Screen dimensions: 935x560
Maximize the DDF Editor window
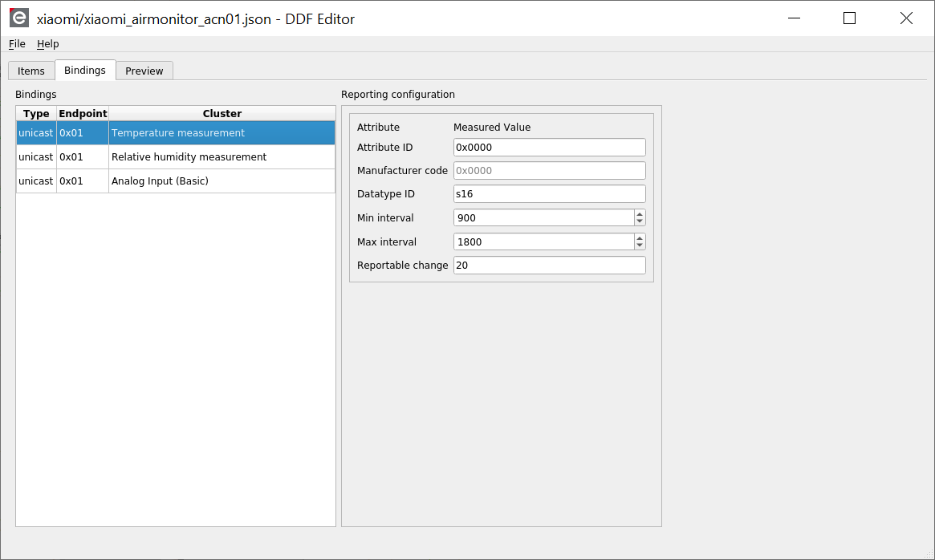coord(849,18)
